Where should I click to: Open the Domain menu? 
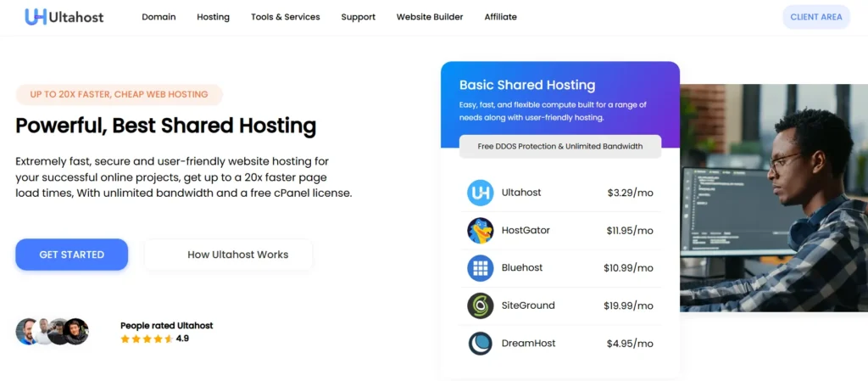tap(159, 17)
